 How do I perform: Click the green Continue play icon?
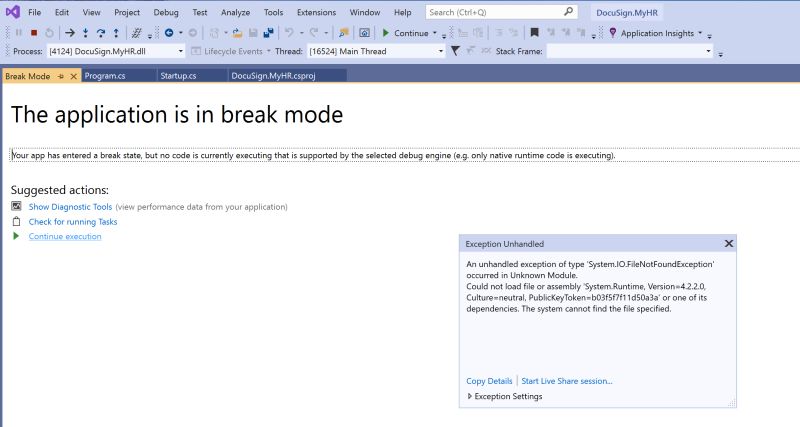point(386,33)
